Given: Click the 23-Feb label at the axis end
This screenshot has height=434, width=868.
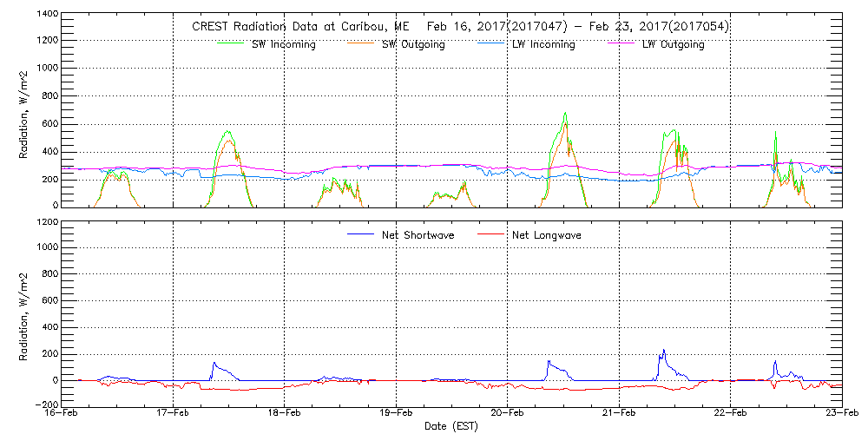Looking at the screenshot, I should [840, 414].
